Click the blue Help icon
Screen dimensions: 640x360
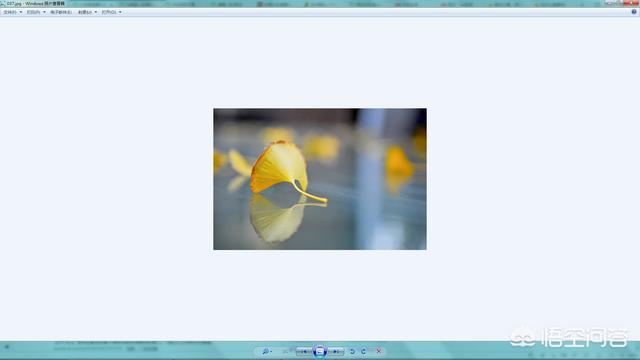(634, 12)
